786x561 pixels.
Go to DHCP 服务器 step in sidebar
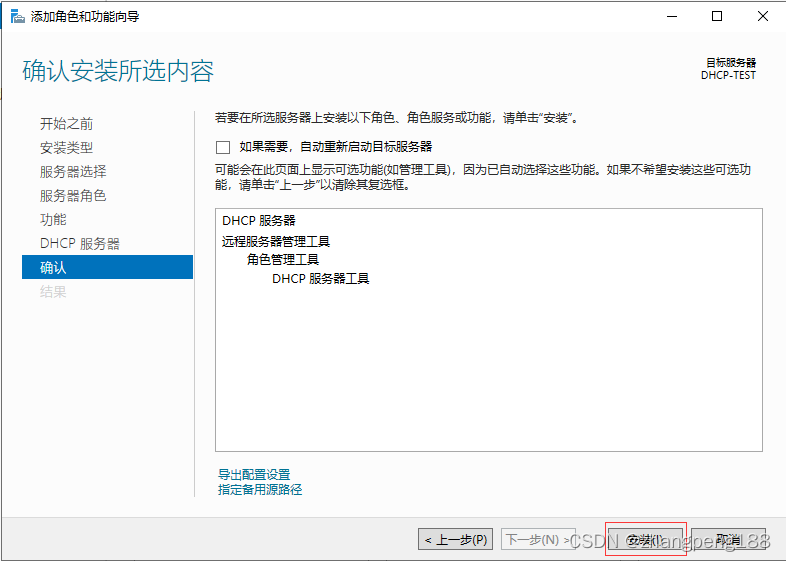coord(80,244)
